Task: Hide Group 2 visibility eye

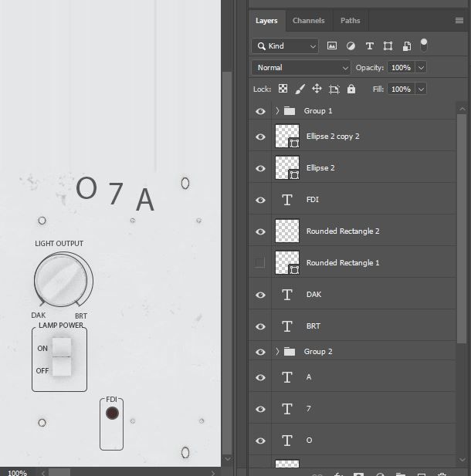Action: 260,352
